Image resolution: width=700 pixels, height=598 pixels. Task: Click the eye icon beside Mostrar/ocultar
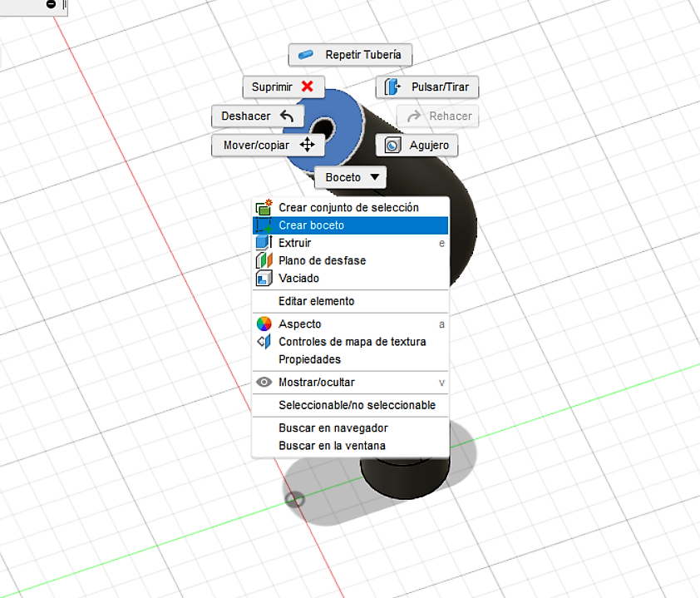pyautogui.click(x=264, y=383)
